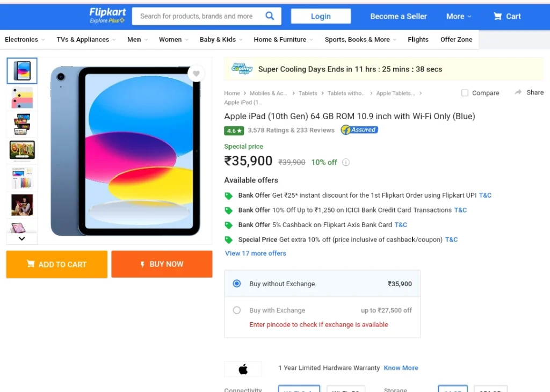Select Buy without Exchange option
This screenshot has height=392, width=550.
point(237,284)
